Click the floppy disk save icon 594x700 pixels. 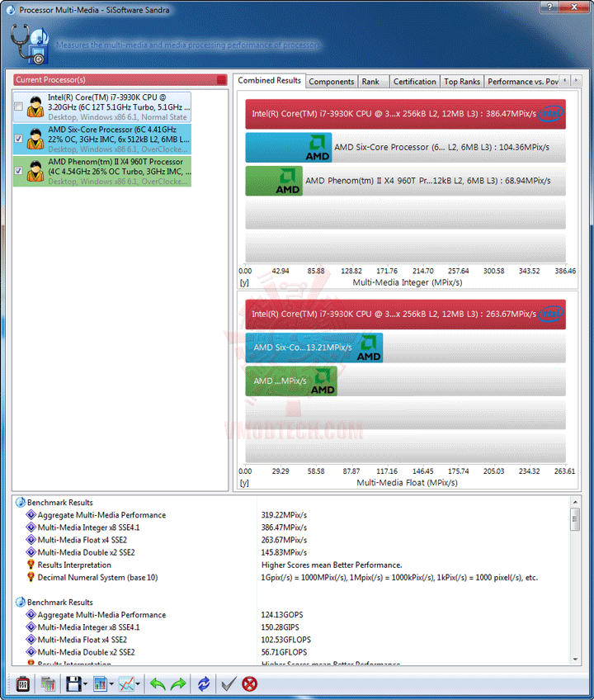click(x=73, y=683)
